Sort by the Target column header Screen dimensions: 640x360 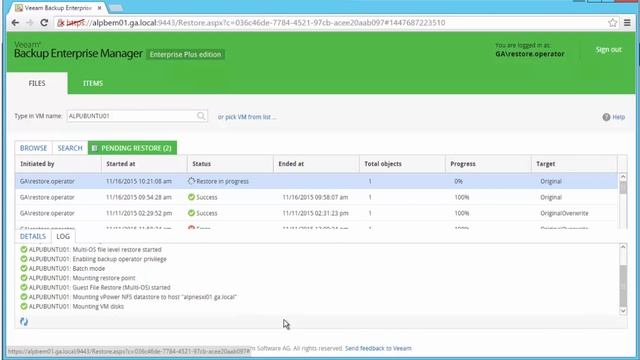(x=574, y=164)
